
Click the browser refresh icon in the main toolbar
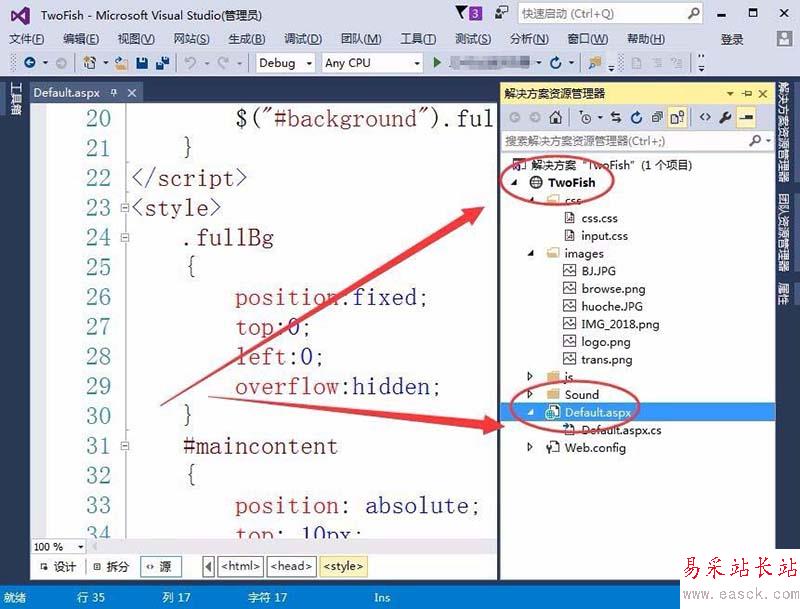coord(556,63)
